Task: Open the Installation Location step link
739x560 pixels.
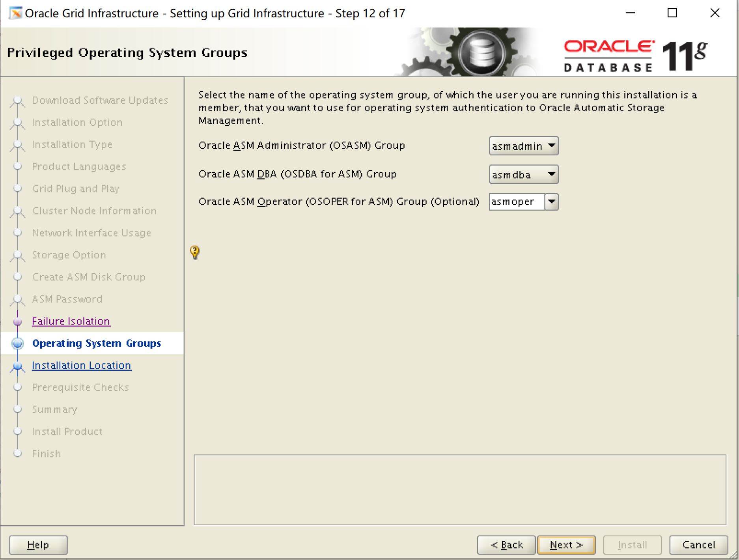Action: [82, 365]
